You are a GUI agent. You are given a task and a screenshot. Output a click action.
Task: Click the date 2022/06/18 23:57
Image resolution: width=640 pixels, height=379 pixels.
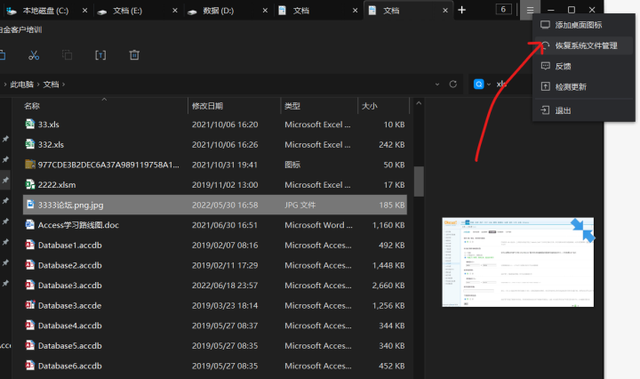pyautogui.click(x=225, y=285)
